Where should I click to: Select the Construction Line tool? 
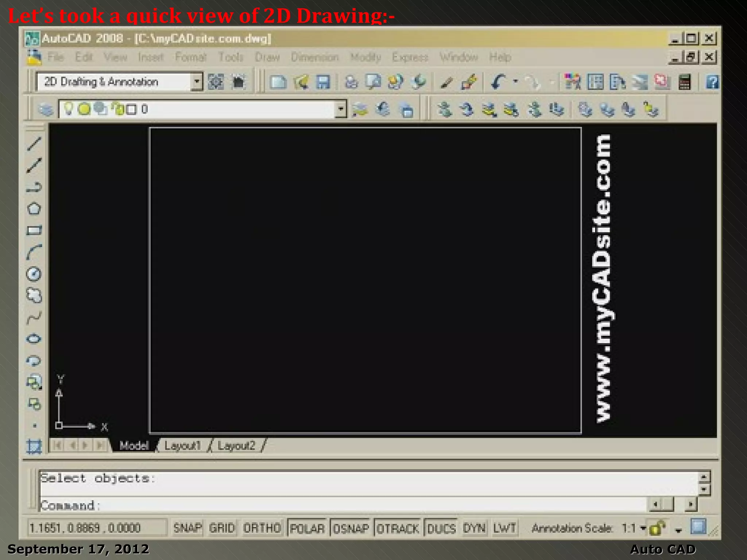click(34, 165)
